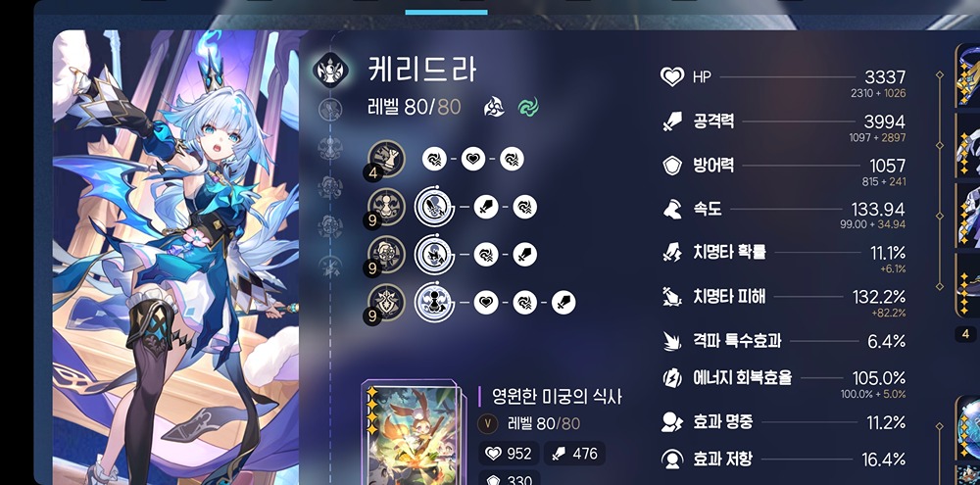Select the Wind element icon near level

coord(529,107)
